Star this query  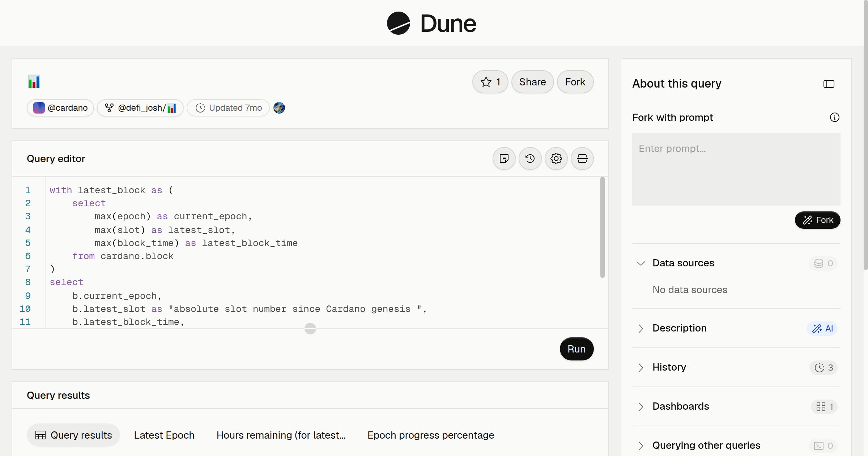pyautogui.click(x=490, y=82)
